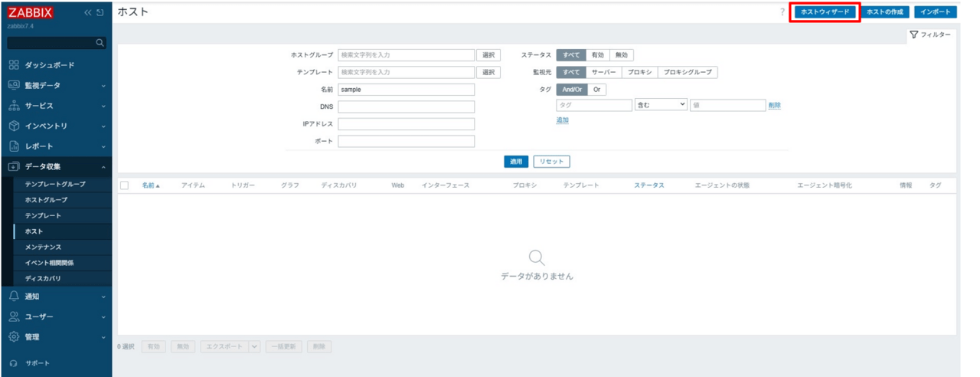
Task: Select the Or tag mode toggle
Action: (x=597, y=90)
